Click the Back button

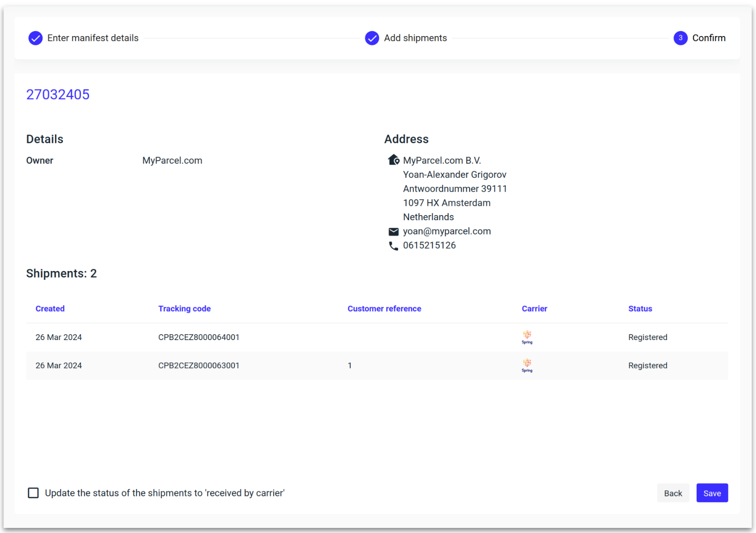click(x=673, y=493)
